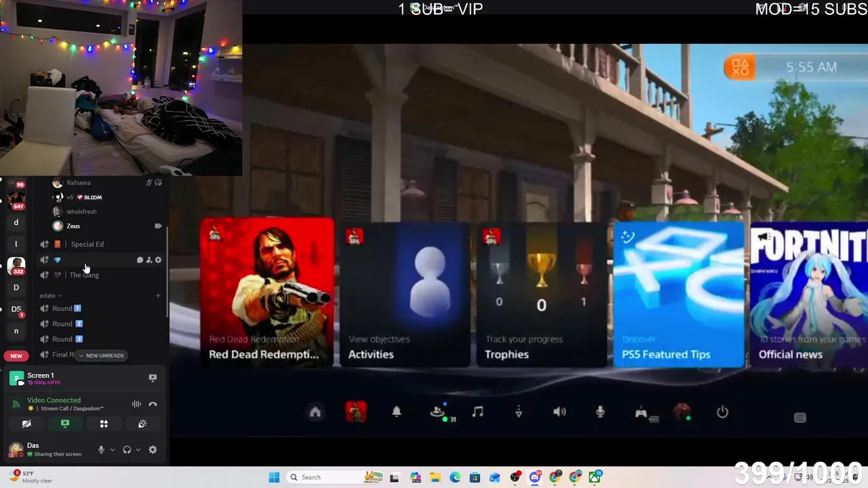
Task: Join The Gang voice channel
Action: coord(102,274)
